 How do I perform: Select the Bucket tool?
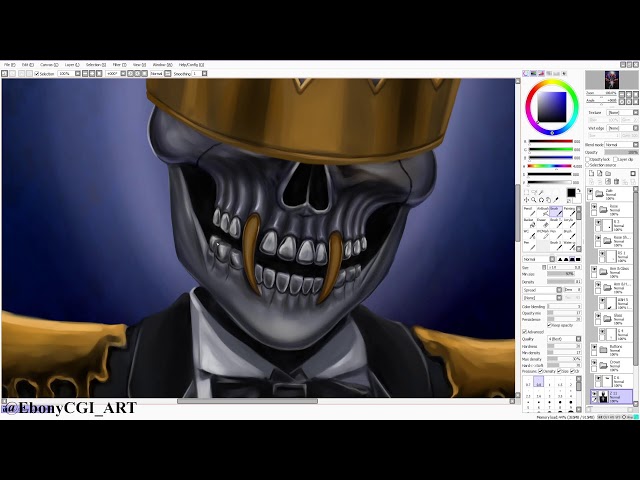pyautogui.click(x=529, y=223)
